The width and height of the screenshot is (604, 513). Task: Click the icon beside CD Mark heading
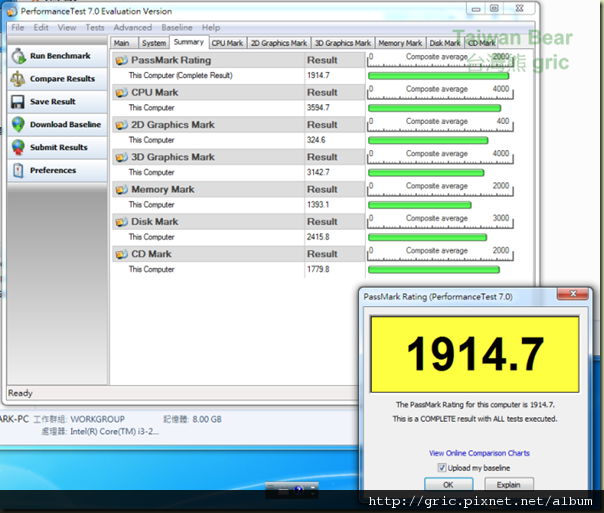click(x=121, y=255)
